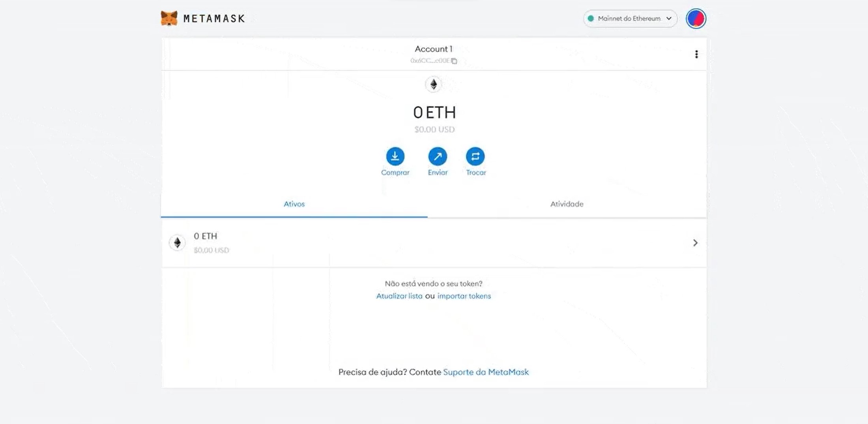Switch to the Atividade tab
The image size is (868, 424).
click(567, 204)
